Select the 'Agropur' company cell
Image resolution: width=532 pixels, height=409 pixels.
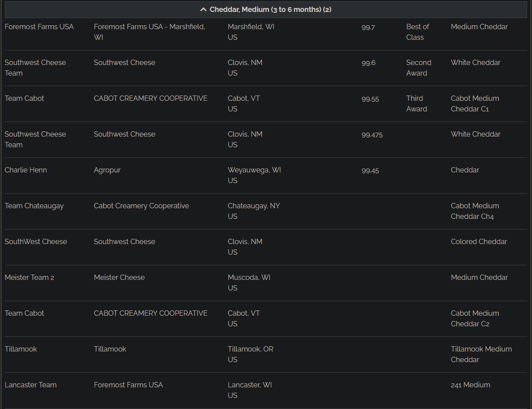107,170
